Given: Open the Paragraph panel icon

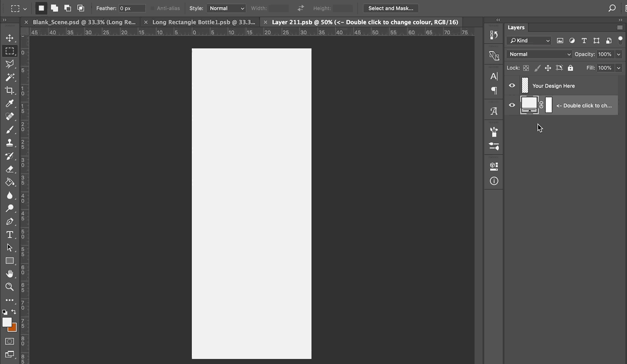Looking at the screenshot, I should pos(494,91).
